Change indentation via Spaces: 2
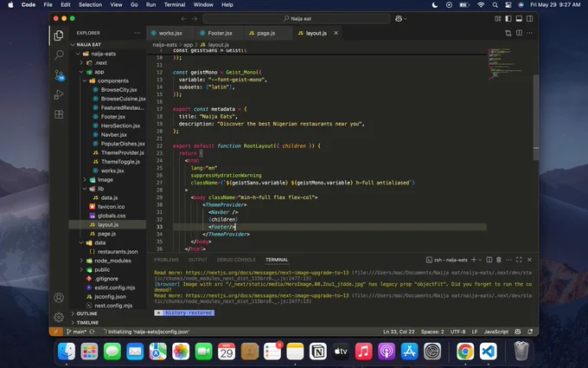Viewport: 588px width, 368px height. 432,332
